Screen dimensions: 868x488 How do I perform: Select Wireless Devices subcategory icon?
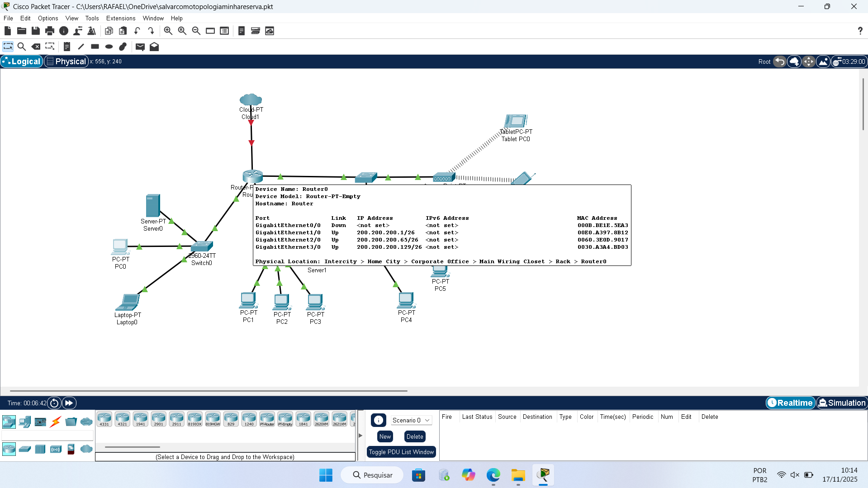tap(56, 449)
